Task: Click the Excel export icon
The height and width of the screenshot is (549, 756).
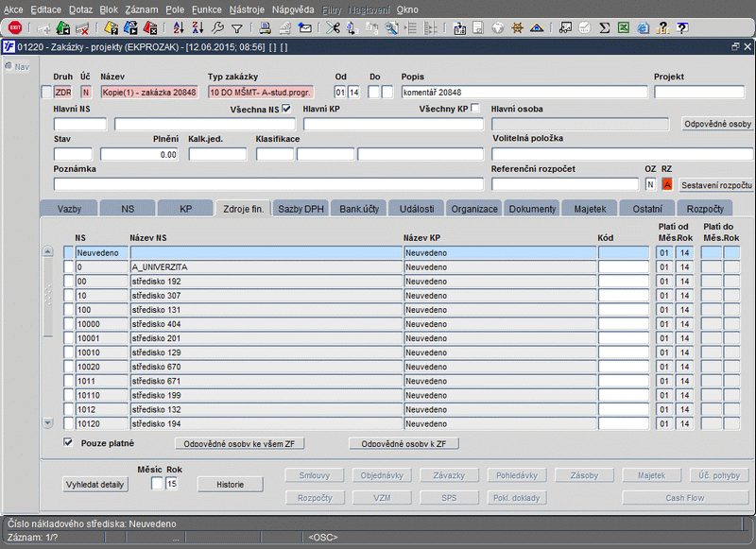Action: click(x=623, y=28)
